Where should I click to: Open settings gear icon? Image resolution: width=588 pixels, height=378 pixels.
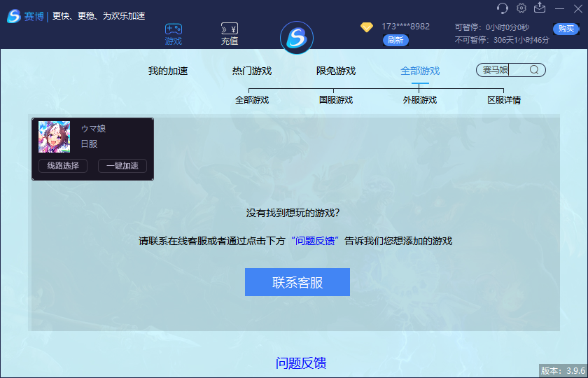pyautogui.click(x=521, y=8)
